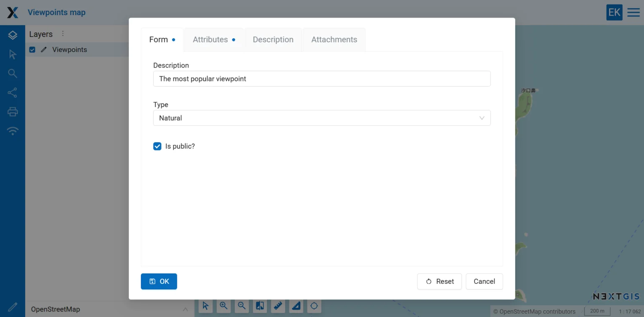Click the NEXTGIS logo on the map
The height and width of the screenshot is (317, 644).
(x=616, y=296)
